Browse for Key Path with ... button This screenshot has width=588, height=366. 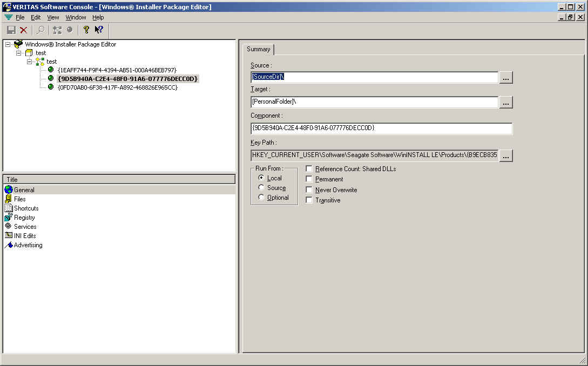[x=505, y=155]
